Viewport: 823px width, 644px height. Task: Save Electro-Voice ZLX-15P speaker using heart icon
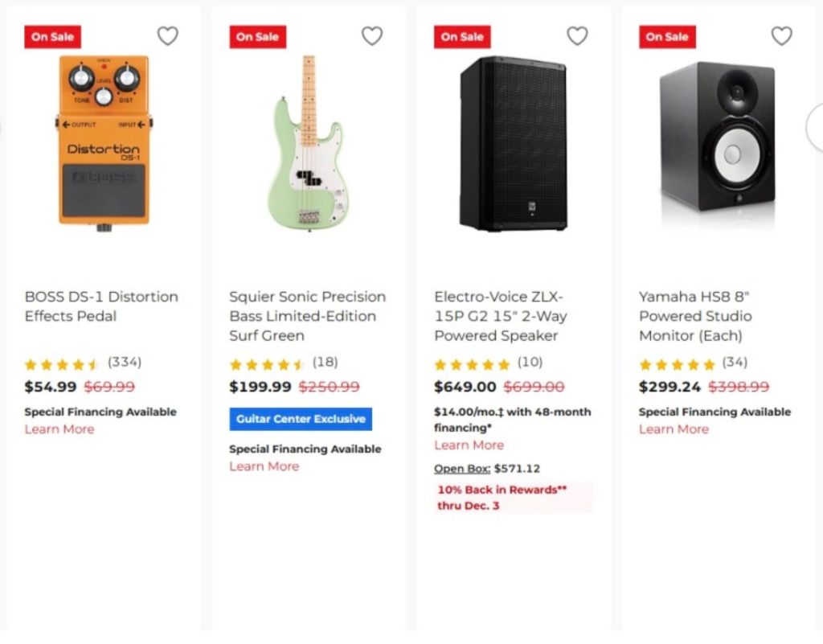pyautogui.click(x=577, y=36)
